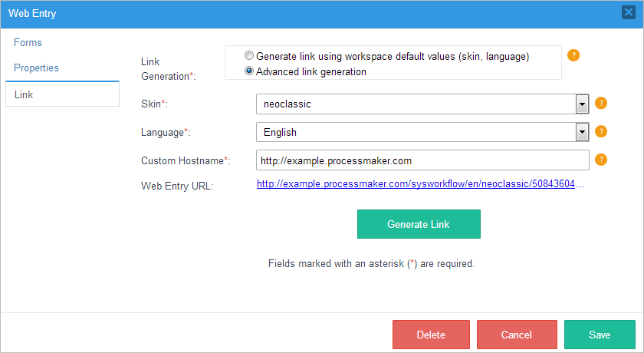Open the Language combo box showing English

(416, 132)
